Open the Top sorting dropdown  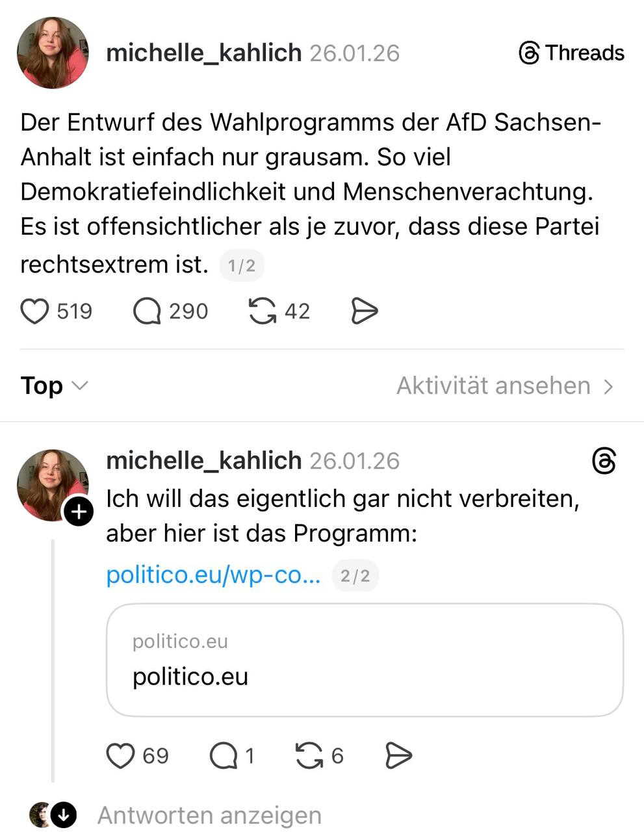[54, 386]
